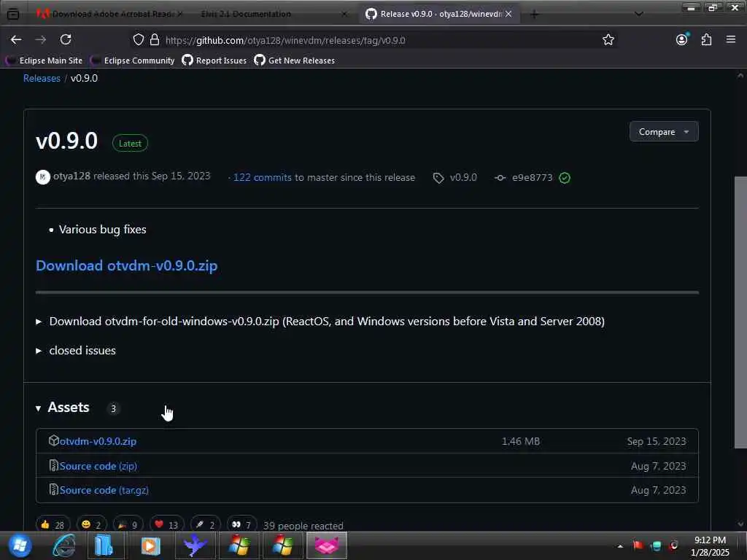Open the Action Center flag tray icon

[638, 545]
